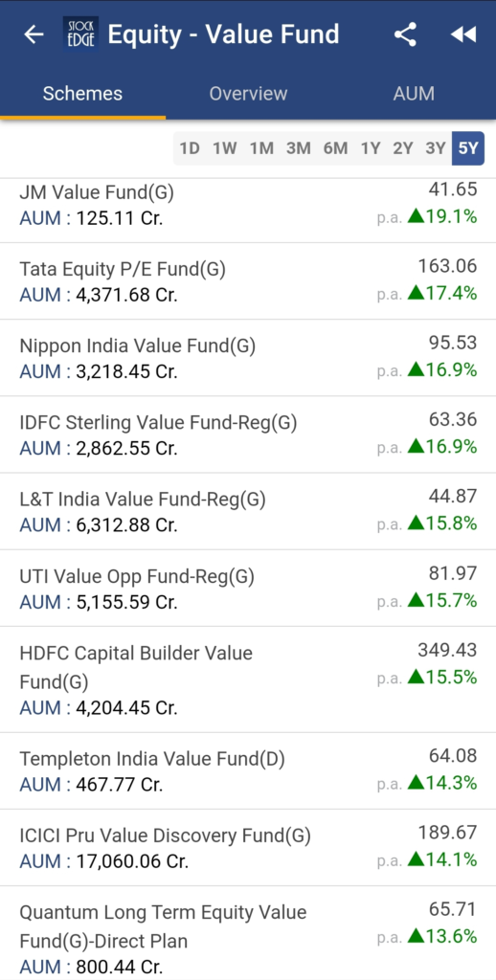Tap the back arrow icon
The width and height of the screenshot is (496, 980).
point(34,34)
